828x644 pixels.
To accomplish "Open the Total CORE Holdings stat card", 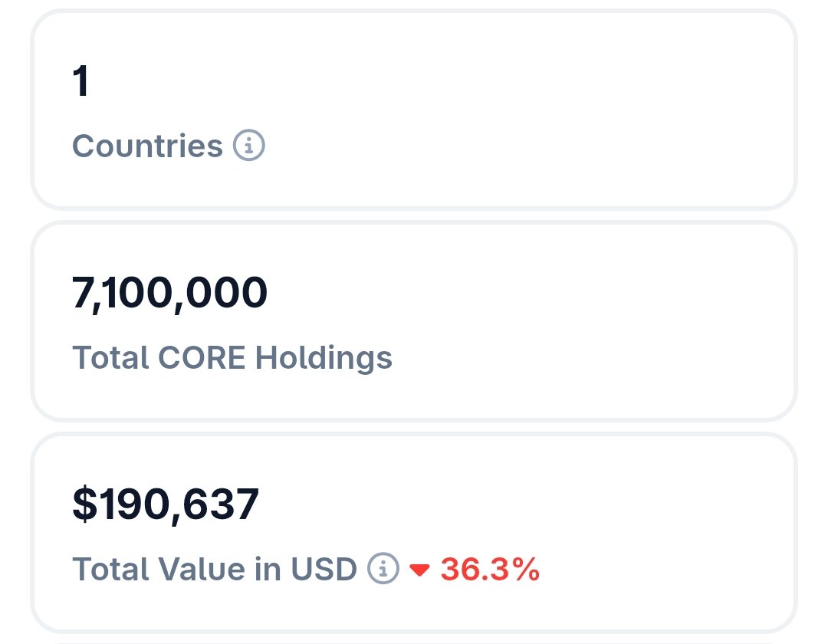I will pyautogui.click(x=414, y=321).
